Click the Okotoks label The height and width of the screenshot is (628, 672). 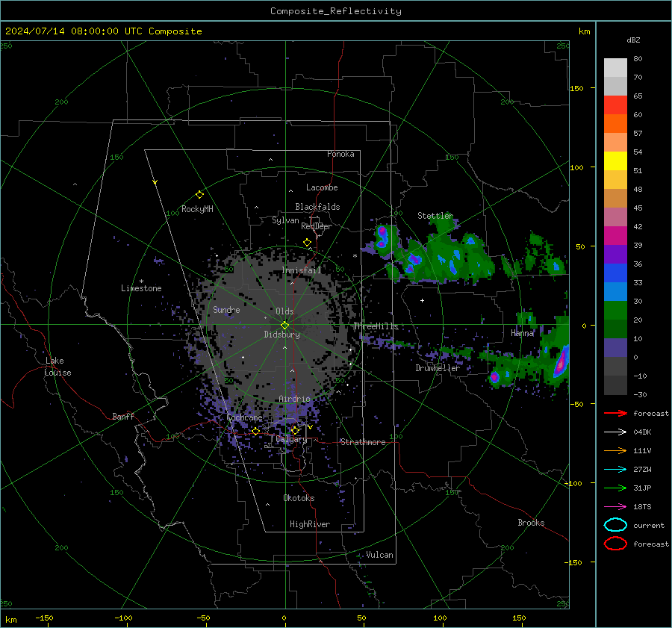[299, 498]
